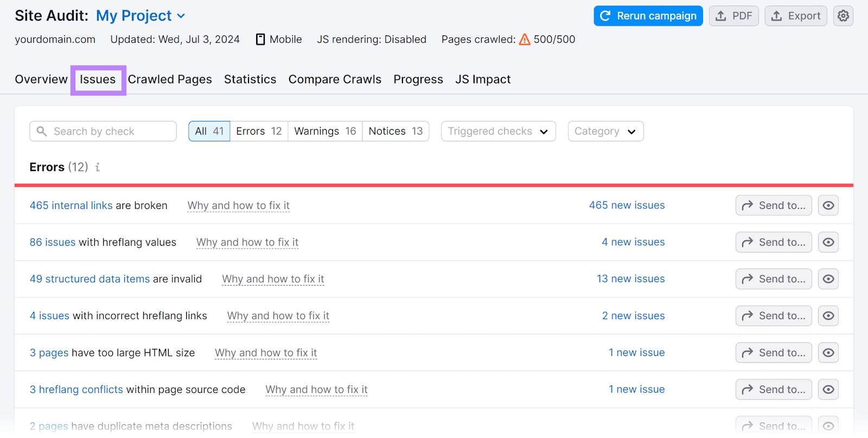
Task: Export the audit as PDF
Action: point(733,16)
